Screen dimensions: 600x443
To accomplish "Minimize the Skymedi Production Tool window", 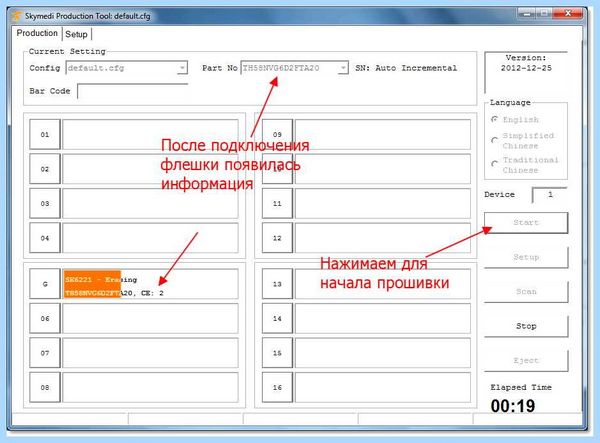I will (527, 14).
